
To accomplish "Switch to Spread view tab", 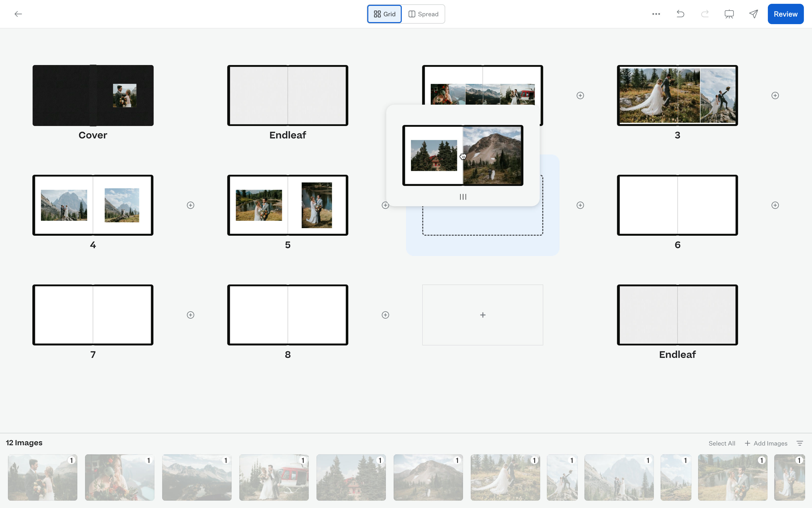I will [x=423, y=14].
